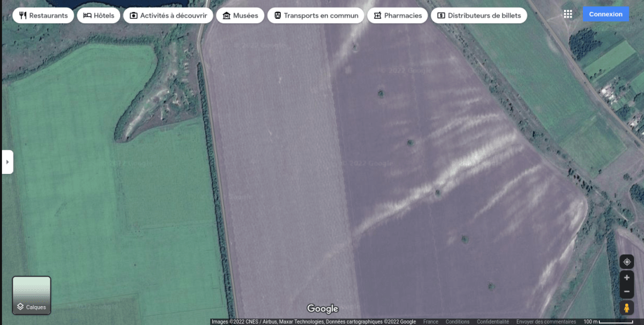This screenshot has height=325, width=644.
Task: Show Pharmacies on the map
Action: [x=397, y=15]
